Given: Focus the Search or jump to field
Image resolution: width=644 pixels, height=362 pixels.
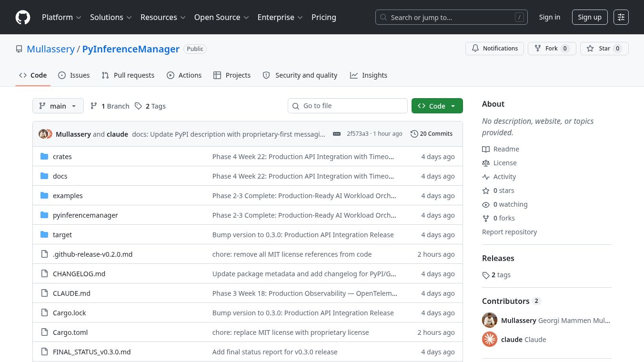Looking at the screenshot, I should point(452,17).
